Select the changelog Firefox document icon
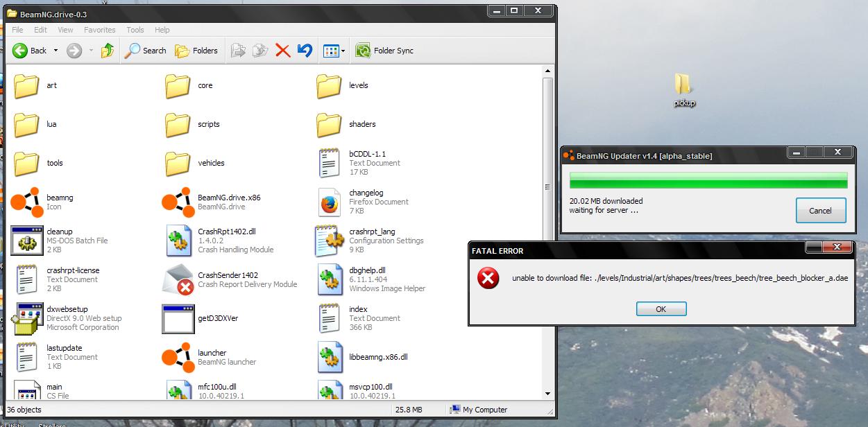 330,202
